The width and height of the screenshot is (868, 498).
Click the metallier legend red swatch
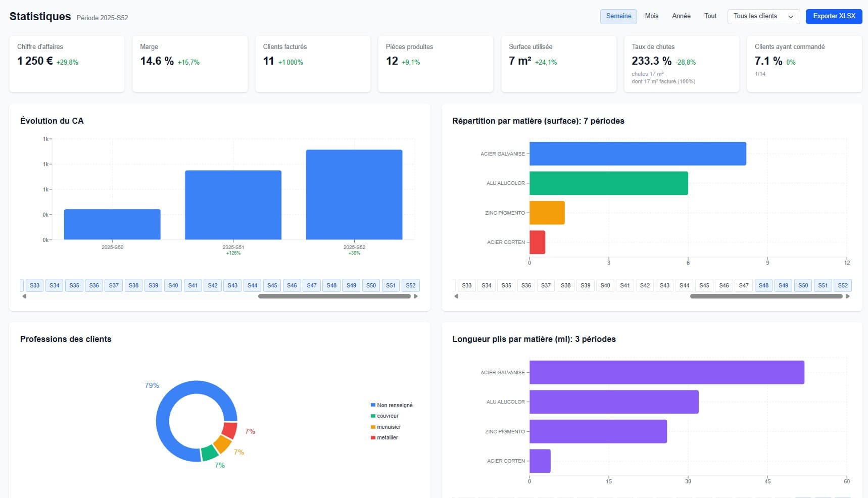[373, 437]
